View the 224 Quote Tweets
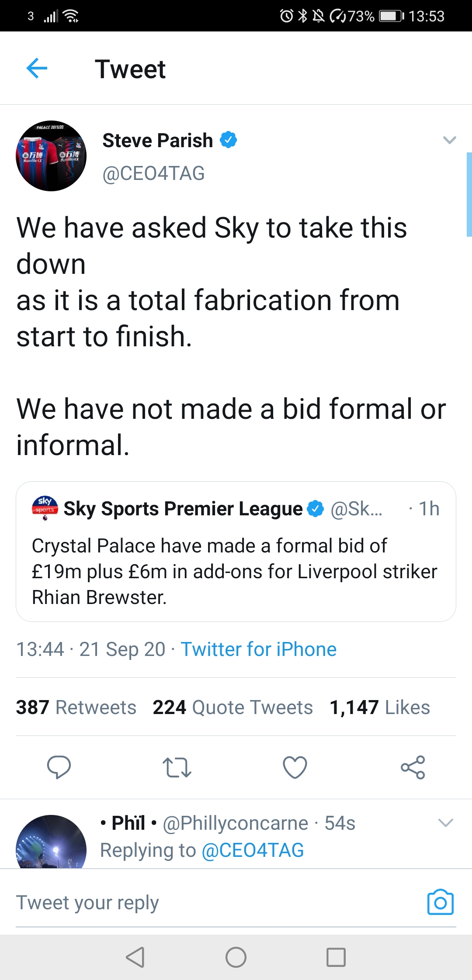 pyautogui.click(x=233, y=707)
